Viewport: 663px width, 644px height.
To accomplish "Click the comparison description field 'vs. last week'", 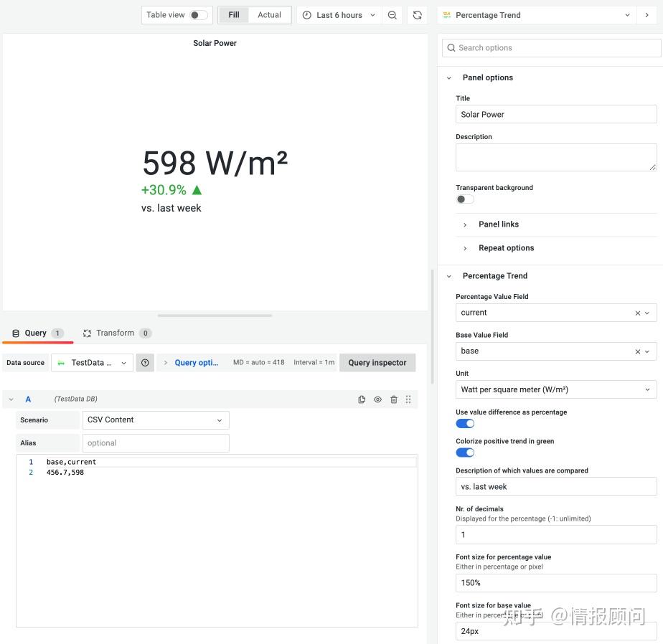I will 556,486.
